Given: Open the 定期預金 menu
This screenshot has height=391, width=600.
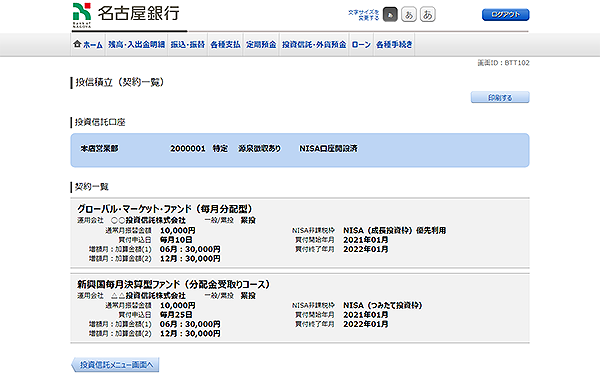Looking at the screenshot, I should tap(261, 45).
